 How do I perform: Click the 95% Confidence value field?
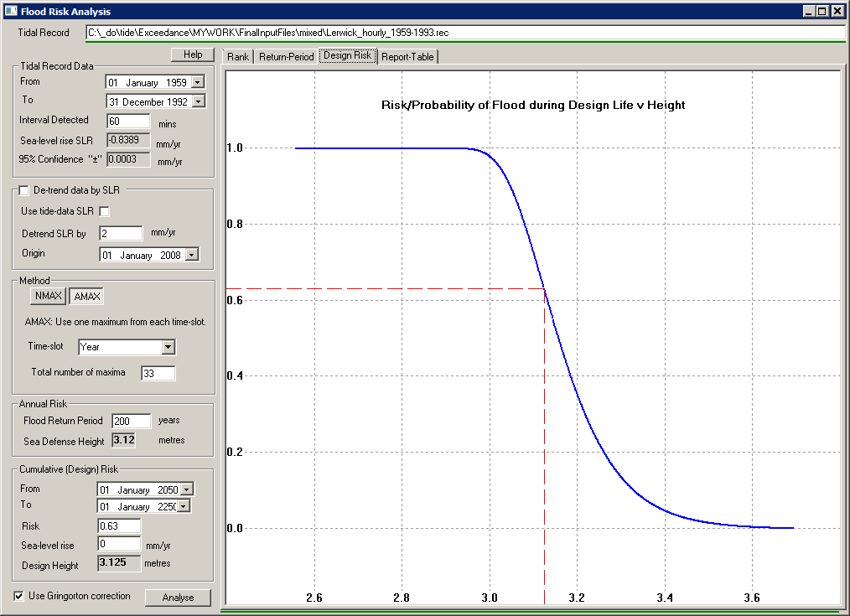[x=128, y=159]
